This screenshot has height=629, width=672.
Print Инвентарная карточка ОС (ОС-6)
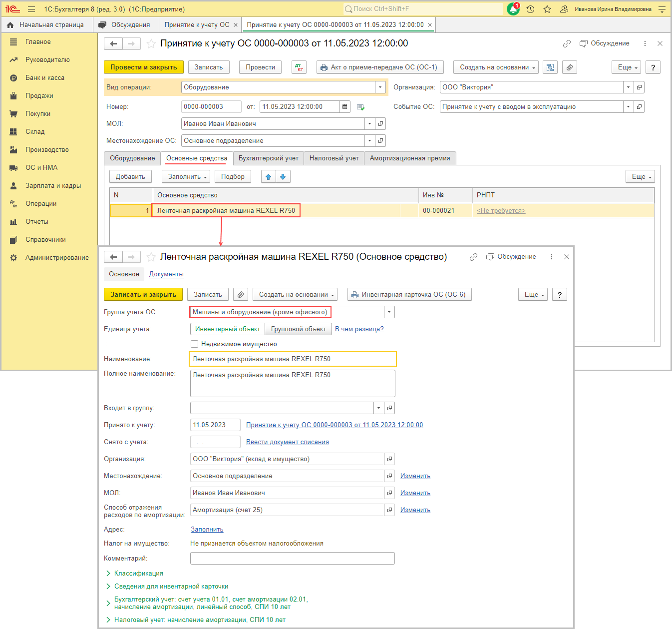point(409,295)
